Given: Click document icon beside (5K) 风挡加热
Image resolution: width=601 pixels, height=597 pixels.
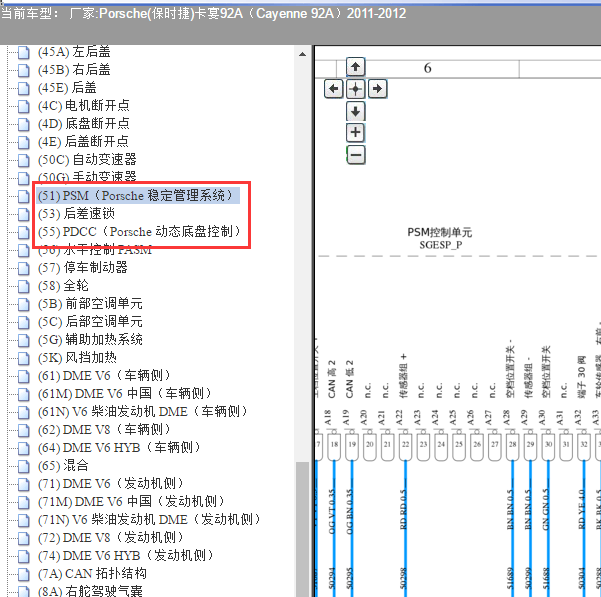Looking at the screenshot, I should point(24,358).
